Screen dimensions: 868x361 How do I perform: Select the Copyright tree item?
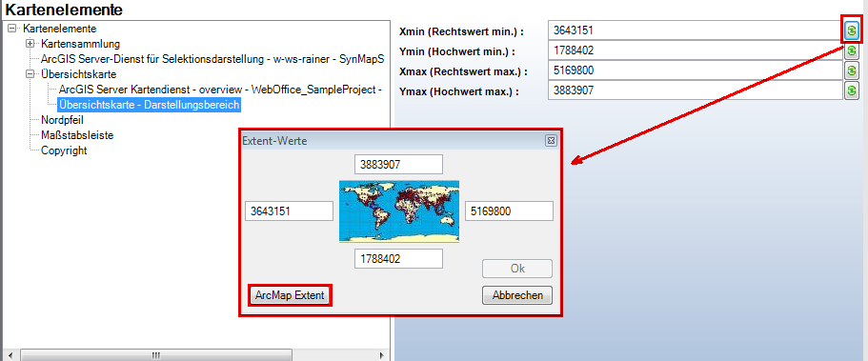point(64,150)
